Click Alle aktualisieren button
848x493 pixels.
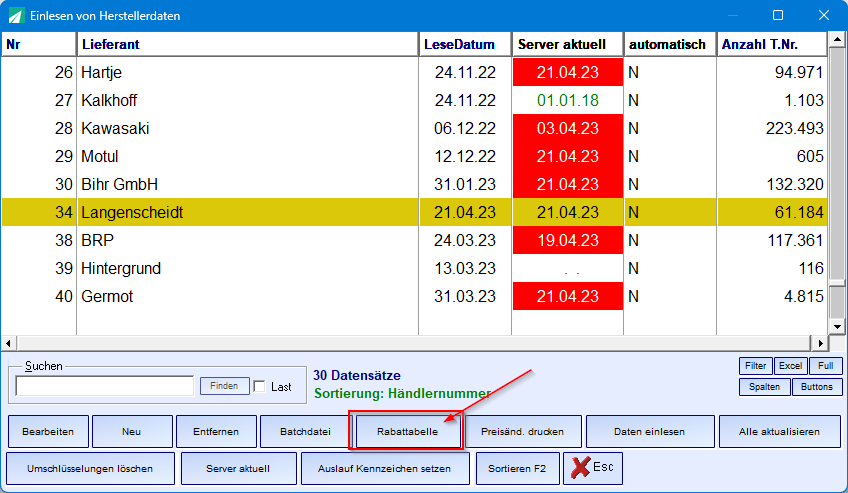(x=779, y=431)
